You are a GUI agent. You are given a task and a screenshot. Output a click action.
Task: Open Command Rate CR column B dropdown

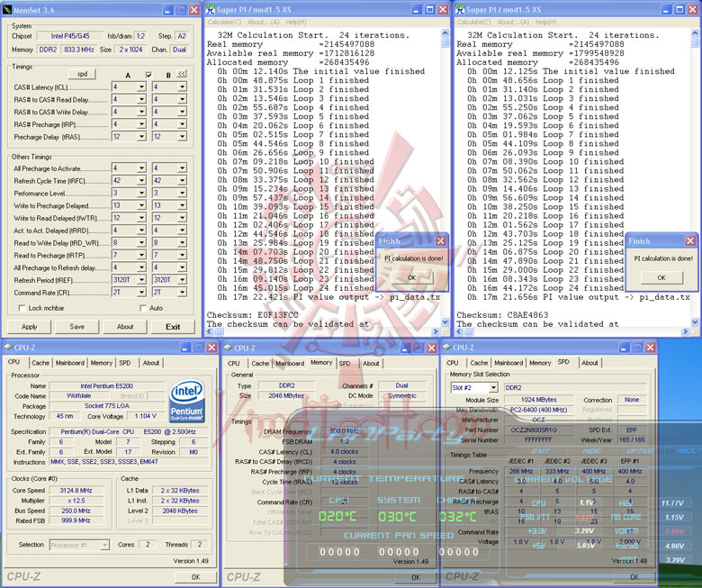tap(182, 292)
